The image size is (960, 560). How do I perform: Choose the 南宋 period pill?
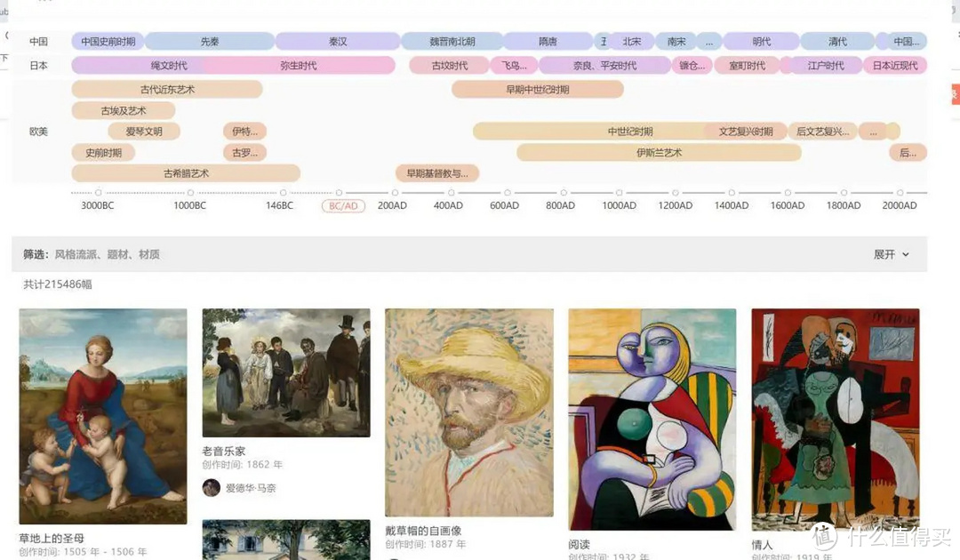point(676,42)
